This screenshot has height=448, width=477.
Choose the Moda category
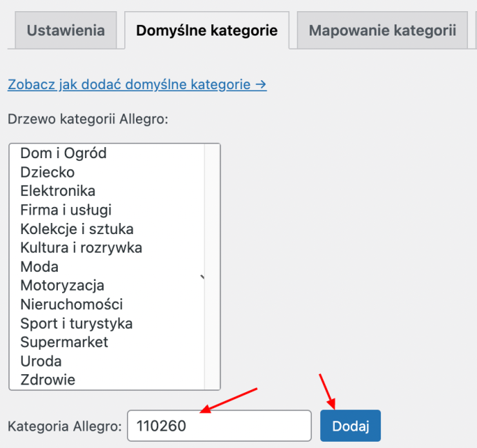pos(107,267)
